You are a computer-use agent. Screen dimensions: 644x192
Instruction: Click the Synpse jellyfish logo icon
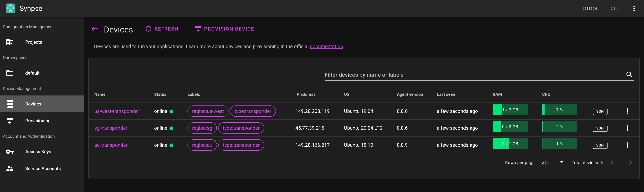(x=10, y=8)
